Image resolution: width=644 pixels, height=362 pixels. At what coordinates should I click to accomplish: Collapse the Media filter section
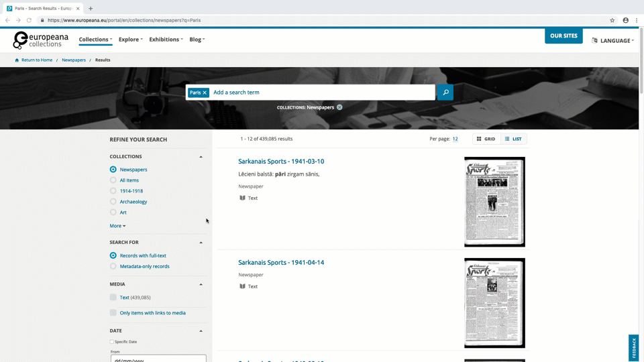201,284
